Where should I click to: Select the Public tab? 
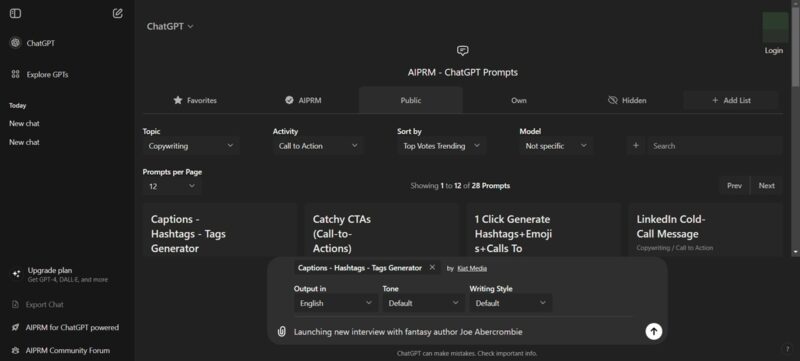point(411,100)
